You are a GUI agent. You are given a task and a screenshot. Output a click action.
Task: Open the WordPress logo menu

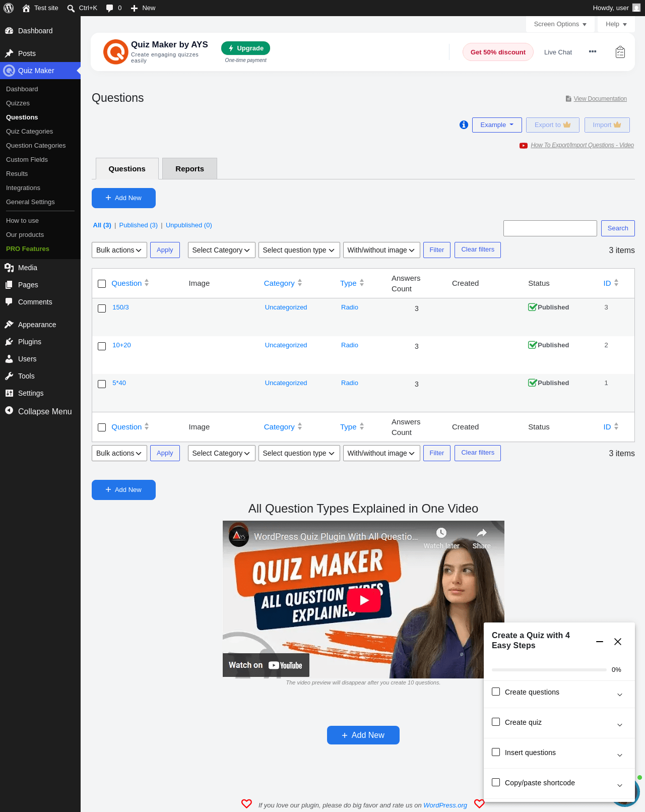point(9,8)
